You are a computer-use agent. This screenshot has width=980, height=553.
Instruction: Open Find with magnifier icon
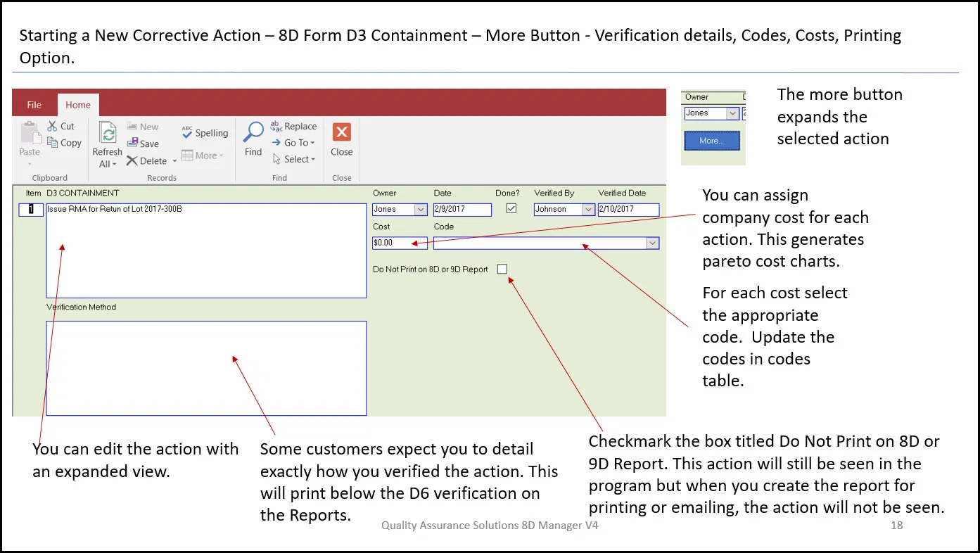[253, 132]
